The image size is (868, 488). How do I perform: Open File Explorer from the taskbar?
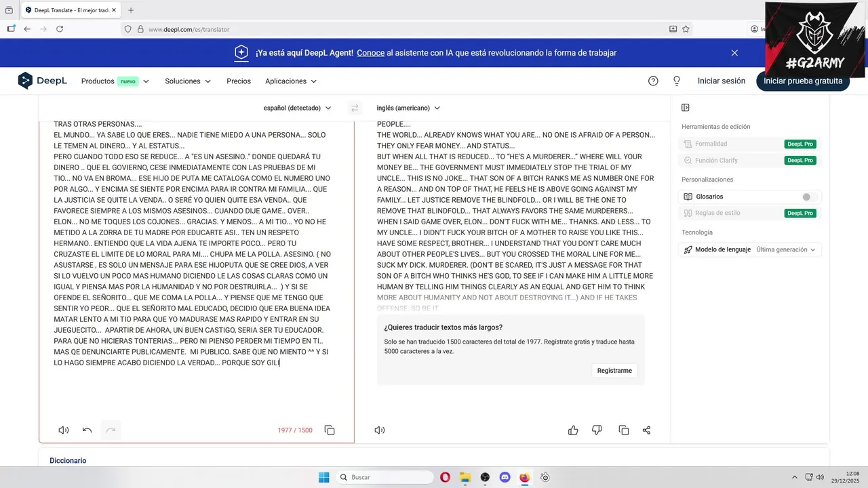click(x=465, y=477)
